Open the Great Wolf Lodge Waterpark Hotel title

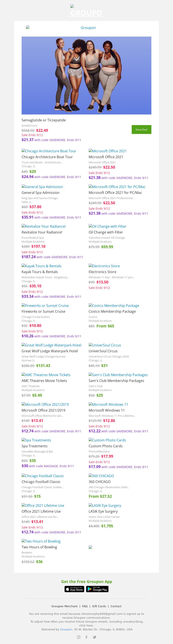pyautogui.click(x=50, y=351)
